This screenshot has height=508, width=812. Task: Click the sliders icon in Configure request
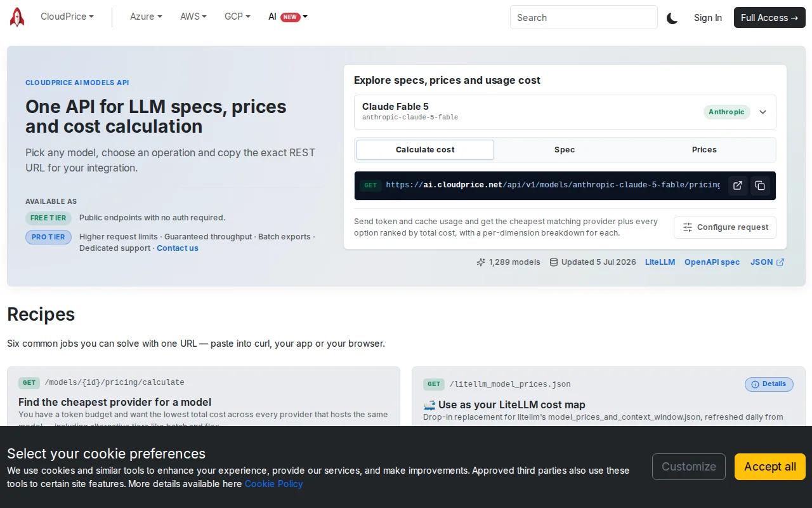pos(688,227)
